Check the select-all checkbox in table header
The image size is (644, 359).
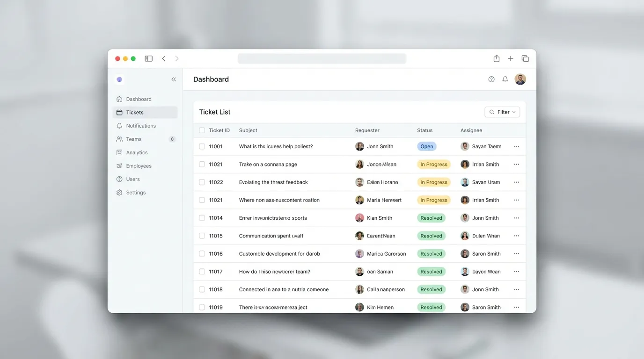click(x=202, y=130)
